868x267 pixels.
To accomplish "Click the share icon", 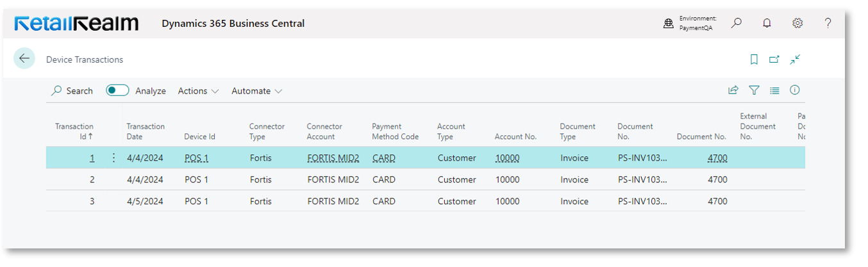I will 733,91.
